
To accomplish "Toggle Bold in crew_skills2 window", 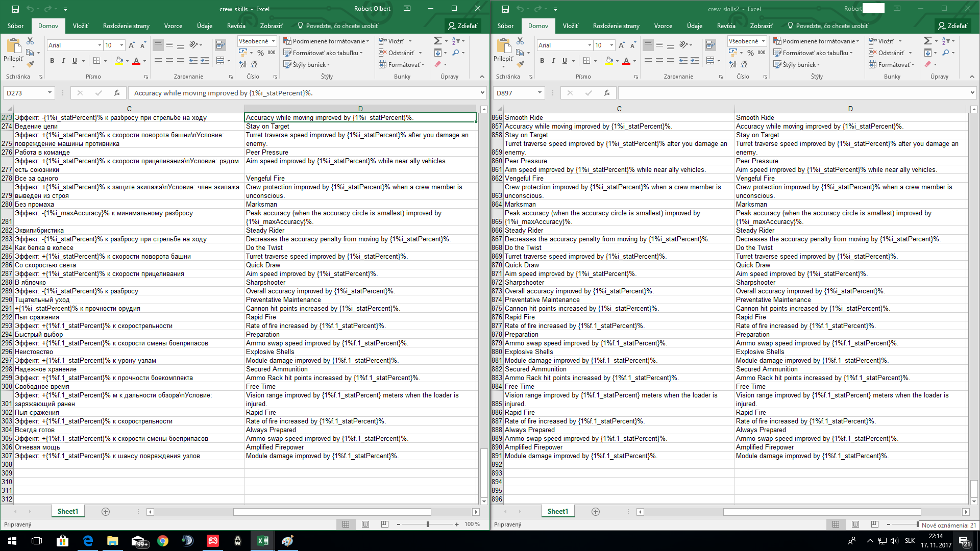I will (542, 61).
